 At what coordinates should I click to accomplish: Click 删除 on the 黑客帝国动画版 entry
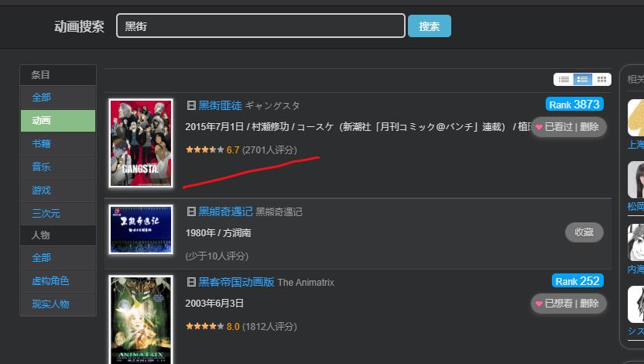(589, 304)
